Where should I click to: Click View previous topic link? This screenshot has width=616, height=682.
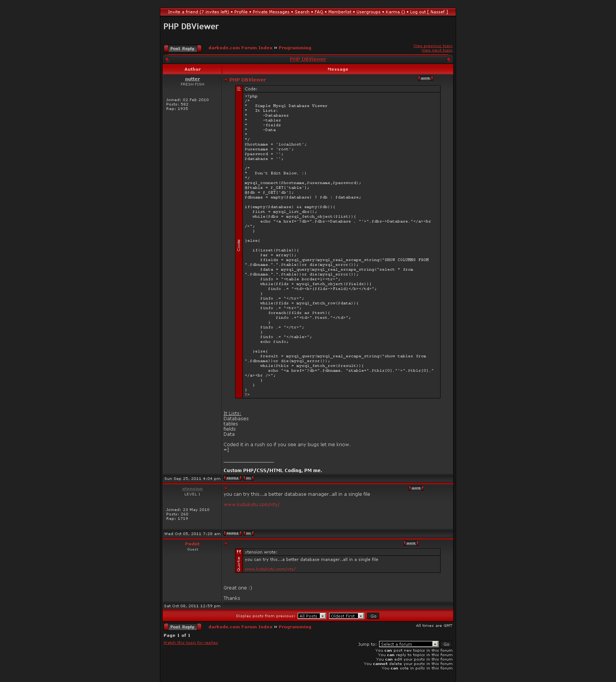coord(433,46)
